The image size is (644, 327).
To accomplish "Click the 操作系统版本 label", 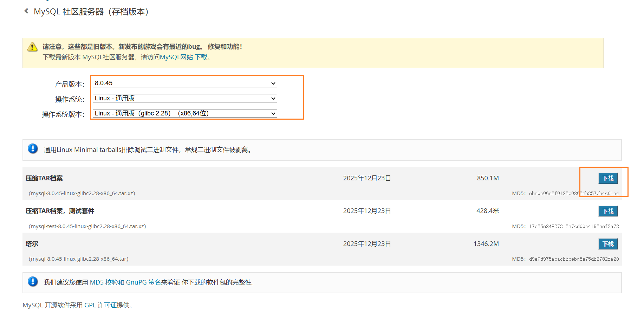I will [63, 114].
